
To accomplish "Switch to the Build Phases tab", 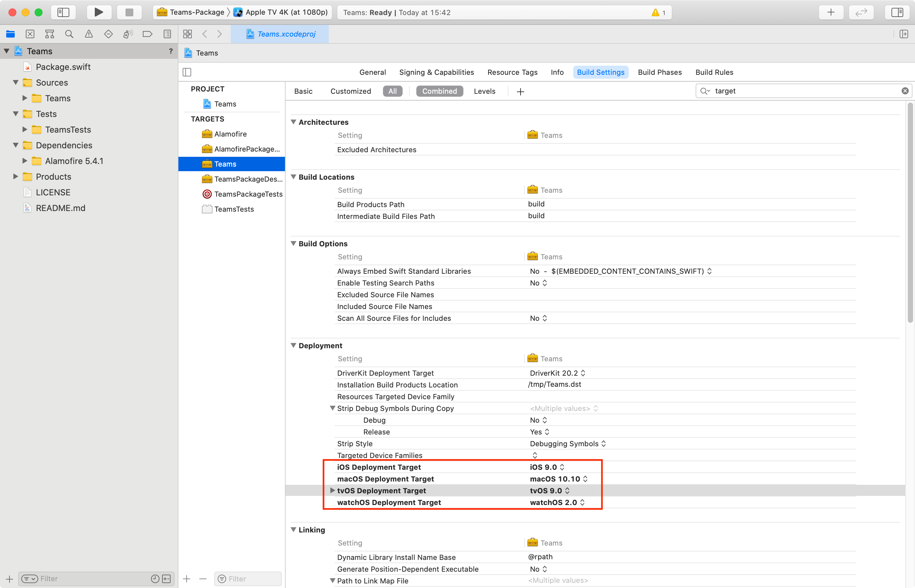I will coord(659,72).
